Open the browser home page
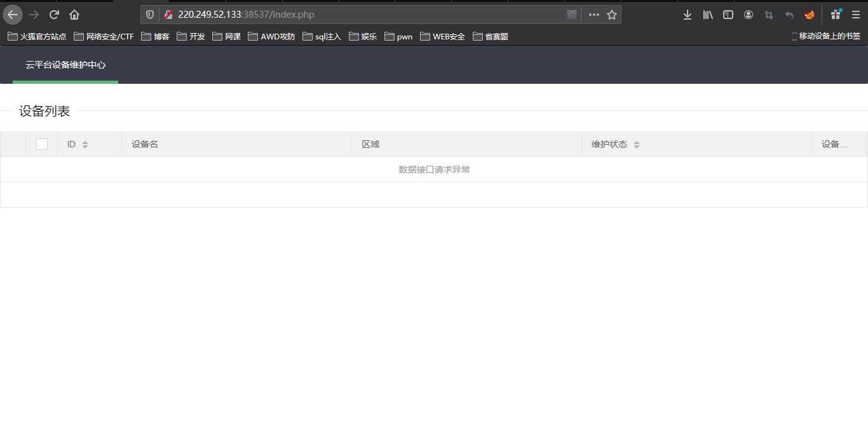 (x=74, y=15)
